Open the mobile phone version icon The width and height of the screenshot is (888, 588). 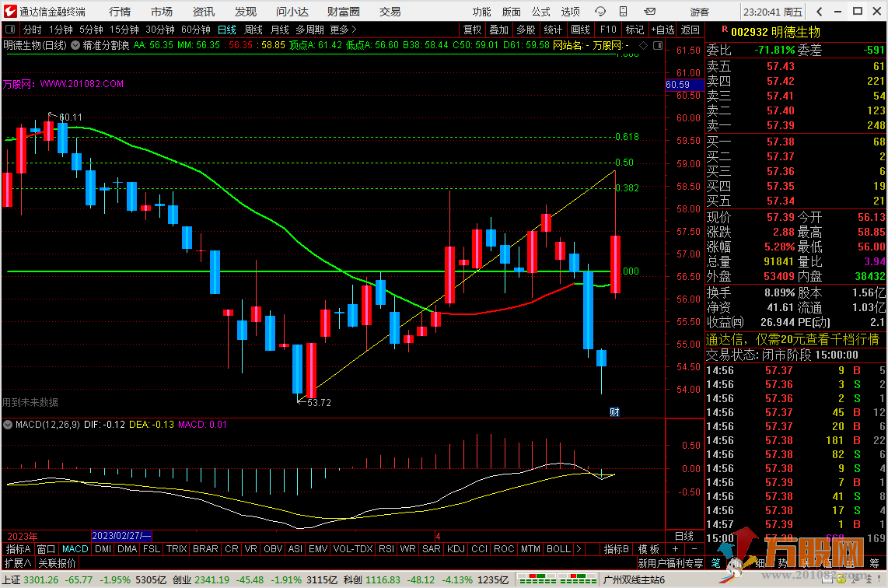(623, 12)
